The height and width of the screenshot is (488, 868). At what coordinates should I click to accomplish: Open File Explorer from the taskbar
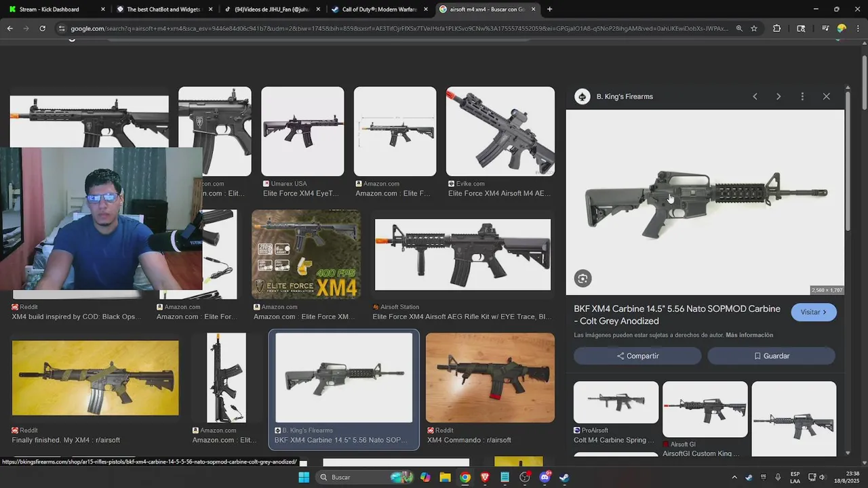click(x=445, y=477)
